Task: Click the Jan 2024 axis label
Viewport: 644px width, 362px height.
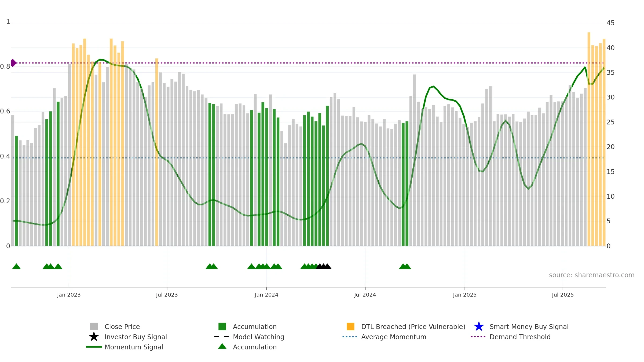Action: tap(266, 295)
